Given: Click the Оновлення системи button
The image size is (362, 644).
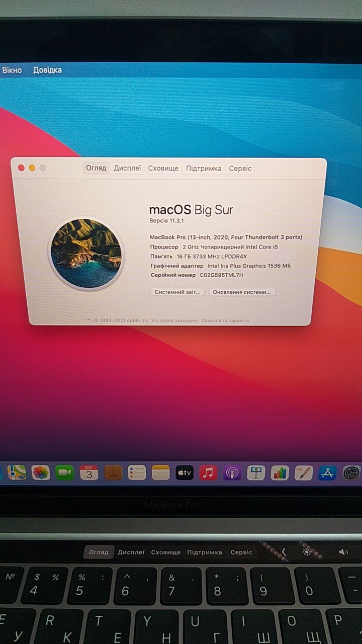Looking at the screenshot, I should pyautogui.click(x=242, y=292).
